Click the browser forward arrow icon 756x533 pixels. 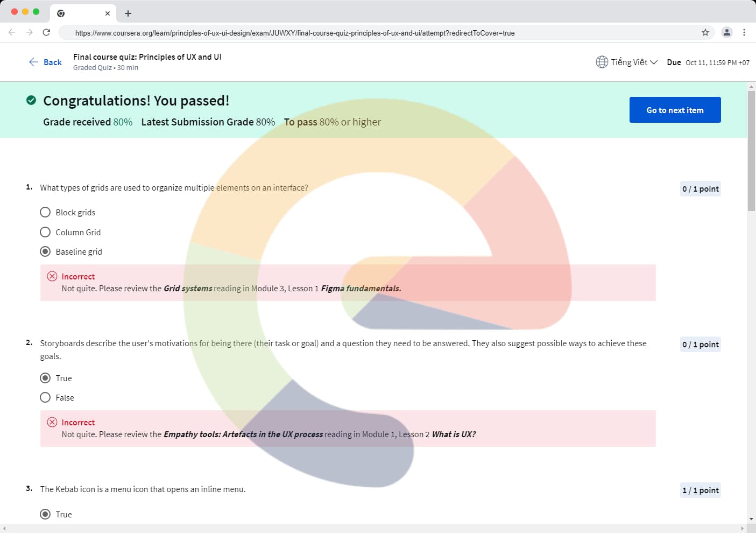(29, 32)
